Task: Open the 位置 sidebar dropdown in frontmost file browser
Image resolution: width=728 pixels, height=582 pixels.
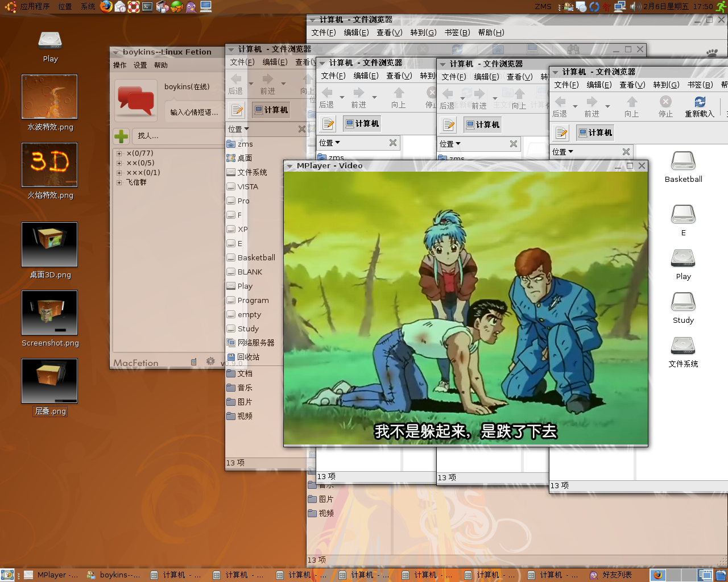Action: pos(563,152)
